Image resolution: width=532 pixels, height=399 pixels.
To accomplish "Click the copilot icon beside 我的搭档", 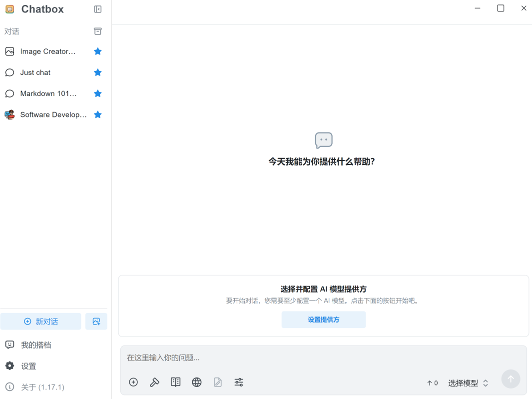I will click(10, 344).
